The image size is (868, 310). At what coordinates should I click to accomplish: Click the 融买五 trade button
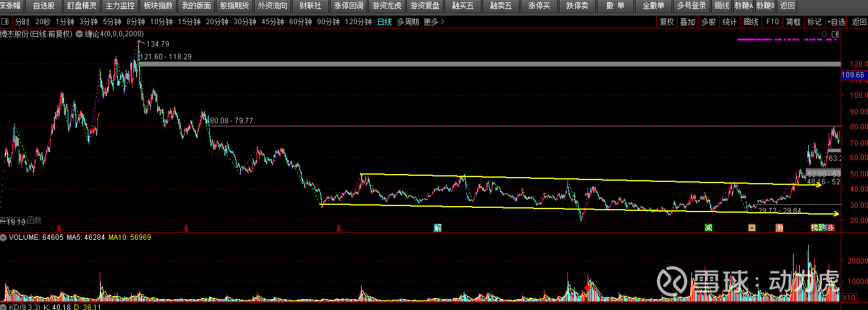click(463, 6)
